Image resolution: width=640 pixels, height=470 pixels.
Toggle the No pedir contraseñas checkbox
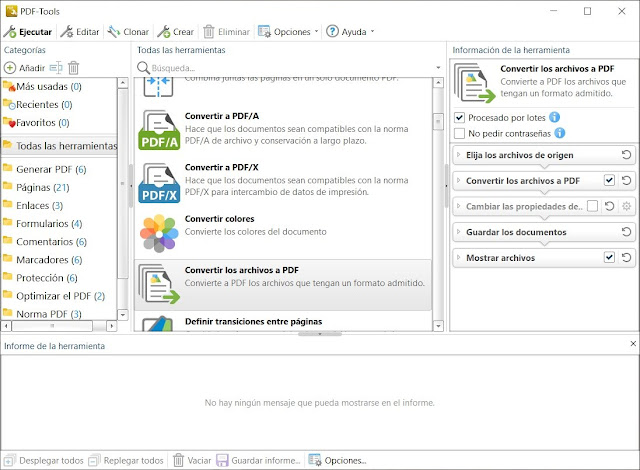point(460,133)
